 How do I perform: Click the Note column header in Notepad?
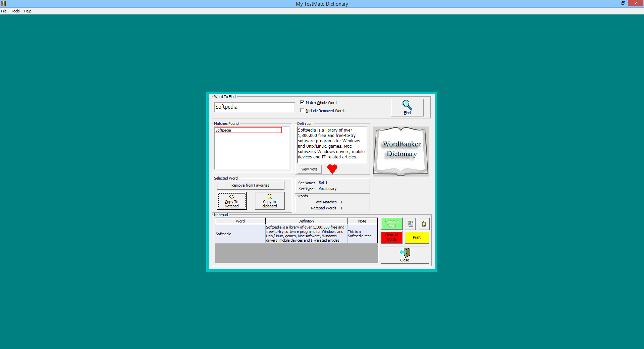click(x=362, y=221)
